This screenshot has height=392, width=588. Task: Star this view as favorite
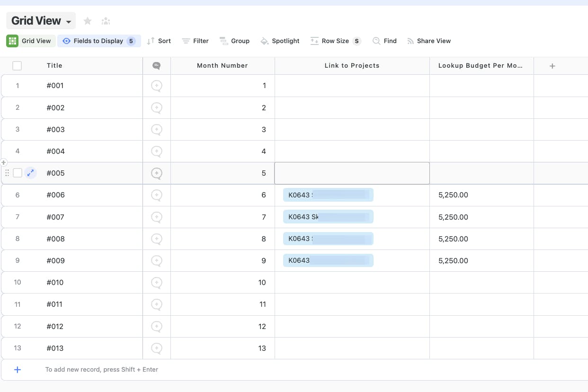pyautogui.click(x=88, y=21)
